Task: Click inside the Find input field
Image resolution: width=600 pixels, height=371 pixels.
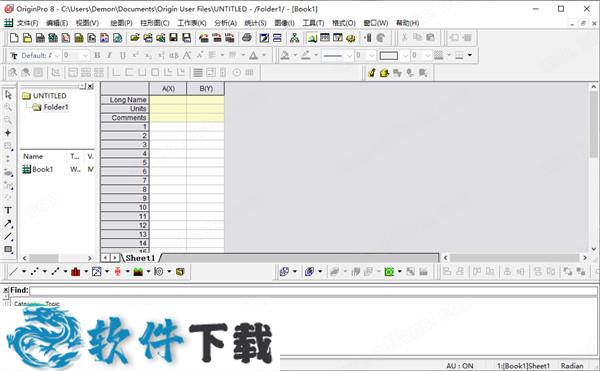Action: (313, 291)
